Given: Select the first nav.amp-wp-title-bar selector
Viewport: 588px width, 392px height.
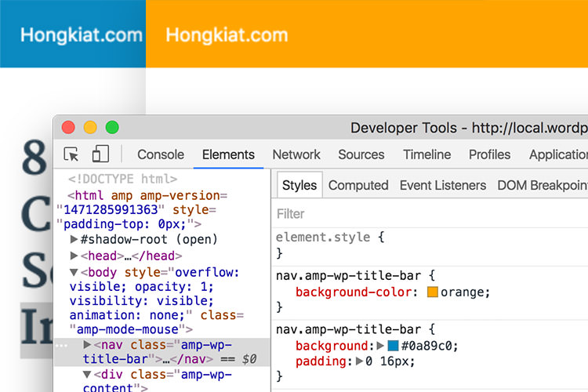Looking at the screenshot, I should (348, 276).
